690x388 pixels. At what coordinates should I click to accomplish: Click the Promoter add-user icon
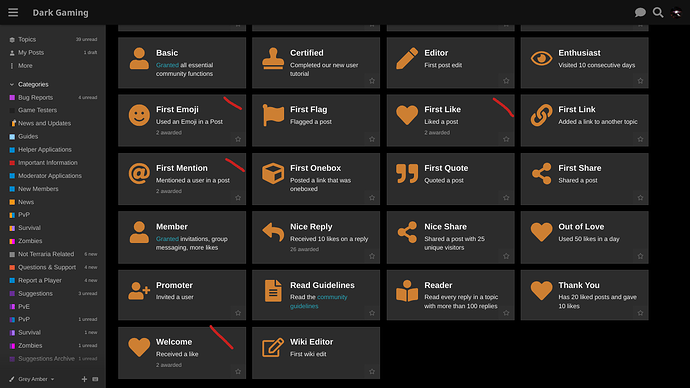tap(139, 291)
